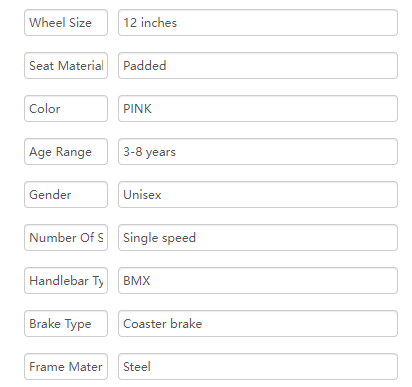Place cursor after the word Padded
The width and height of the screenshot is (412, 387).
[167, 66]
